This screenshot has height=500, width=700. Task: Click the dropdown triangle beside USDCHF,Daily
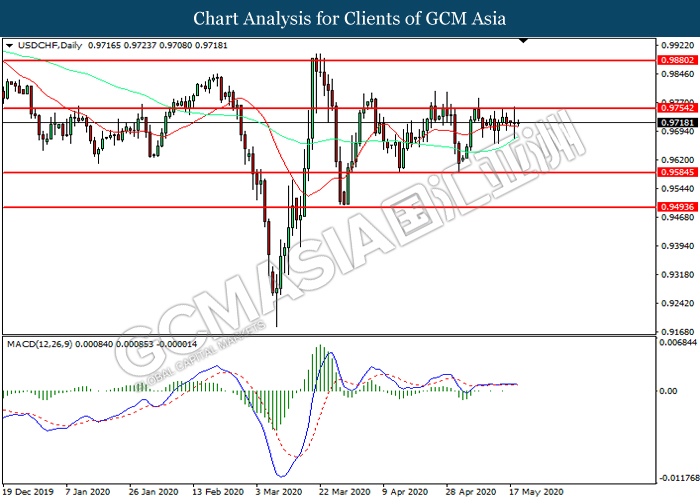pyautogui.click(x=9, y=45)
